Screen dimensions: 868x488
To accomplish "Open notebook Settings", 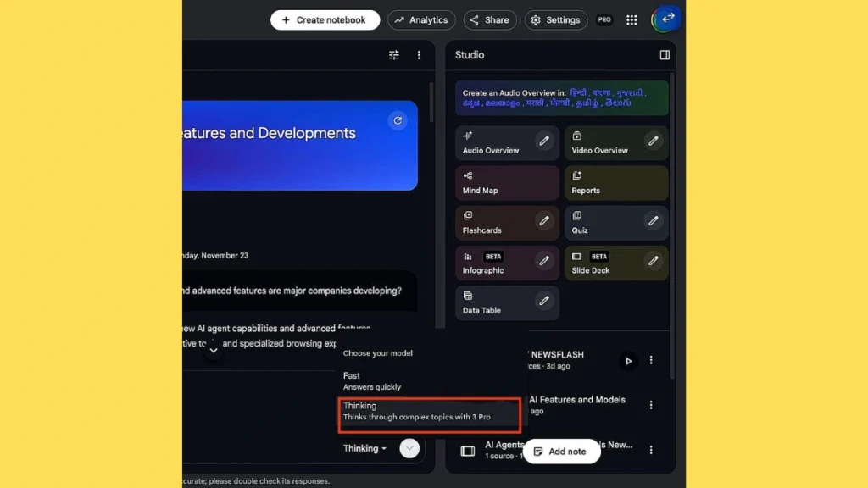I will tap(556, 20).
